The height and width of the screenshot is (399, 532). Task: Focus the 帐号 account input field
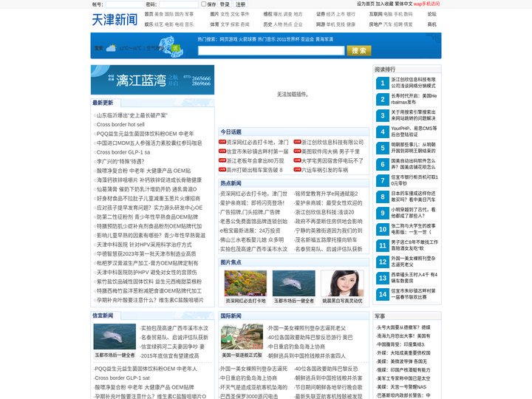coord(125,4)
